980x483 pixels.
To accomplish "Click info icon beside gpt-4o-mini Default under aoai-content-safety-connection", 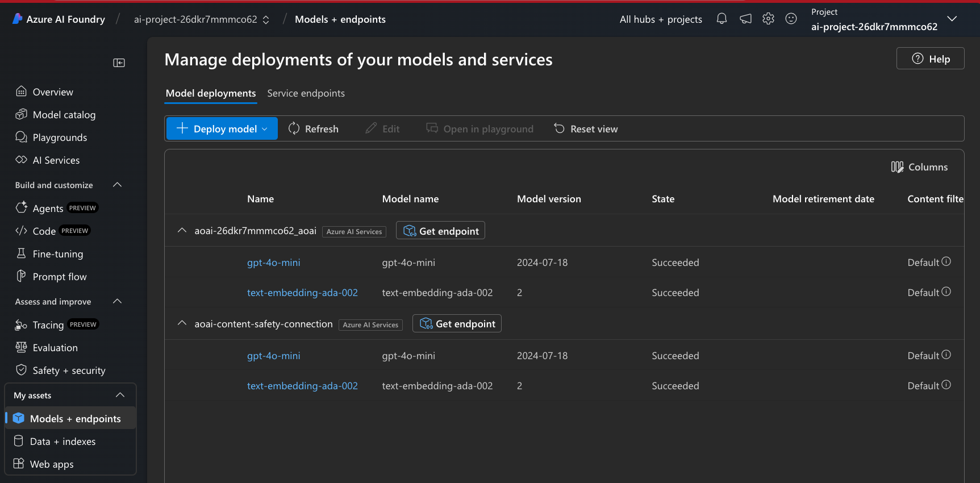I will pyautogui.click(x=946, y=355).
